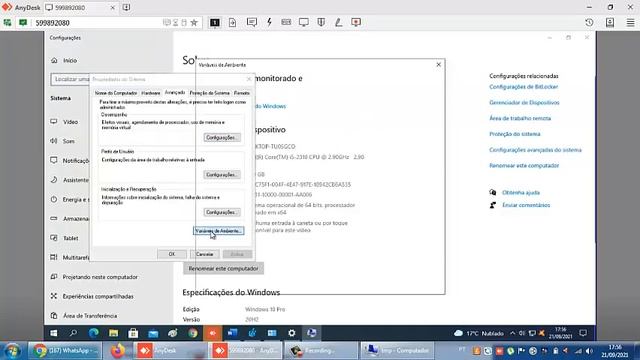Viewport: 640px width, 360px height.
Task: Open Settings gear on remote taskbar
Action: pyautogui.click(x=291, y=333)
